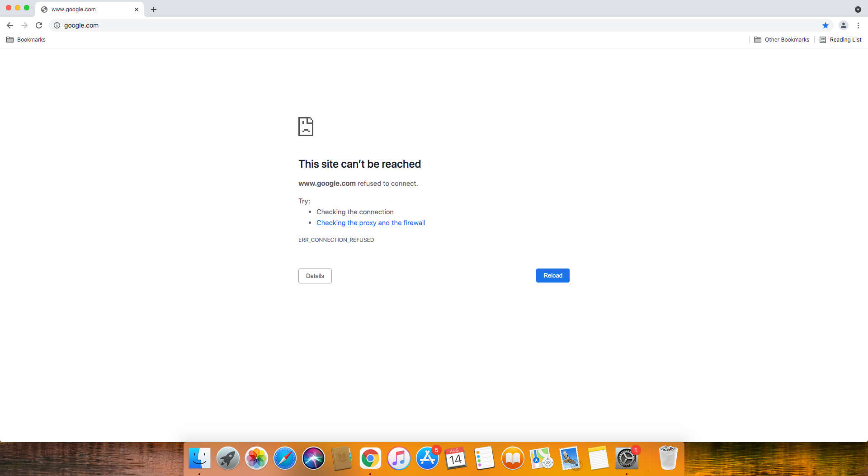Click the forward navigation arrow
The height and width of the screenshot is (476, 868).
[24, 25]
